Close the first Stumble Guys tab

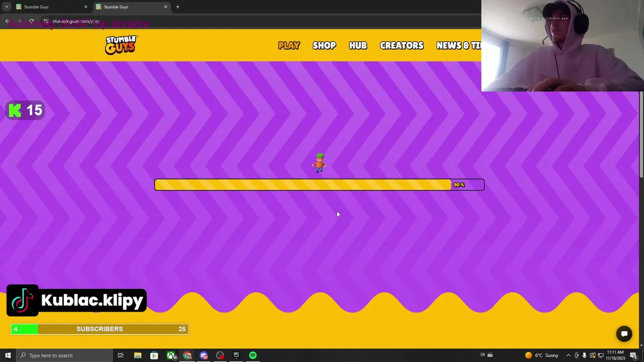coord(86,7)
